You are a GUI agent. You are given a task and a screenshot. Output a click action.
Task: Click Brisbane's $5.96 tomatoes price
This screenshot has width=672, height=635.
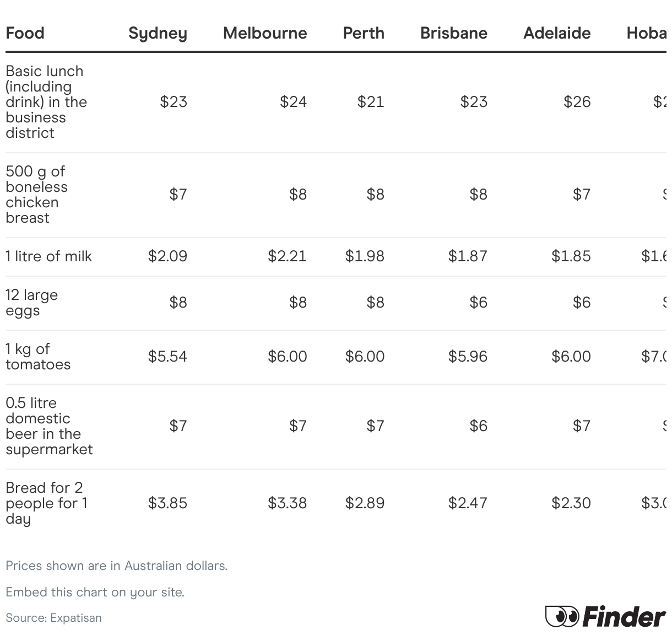click(x=468, y=357)
